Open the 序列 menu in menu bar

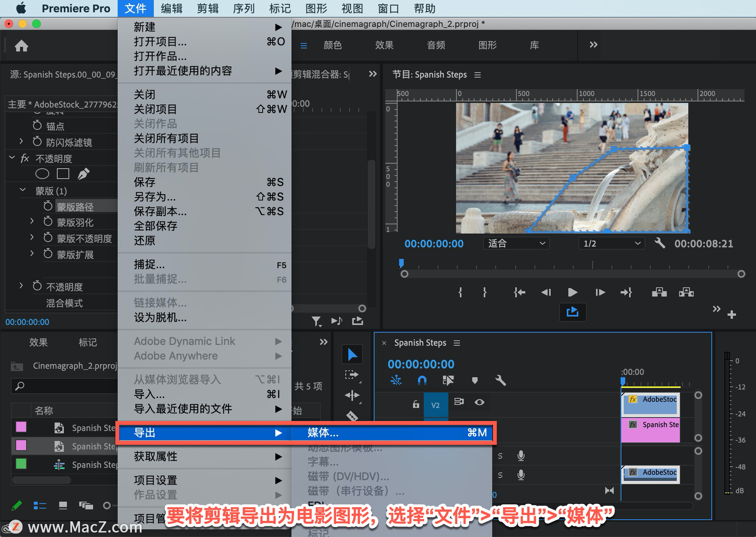point(244,8)
